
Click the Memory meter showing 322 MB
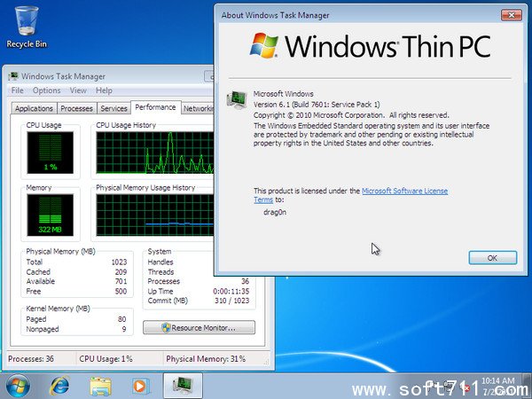[x=51, y=215]
